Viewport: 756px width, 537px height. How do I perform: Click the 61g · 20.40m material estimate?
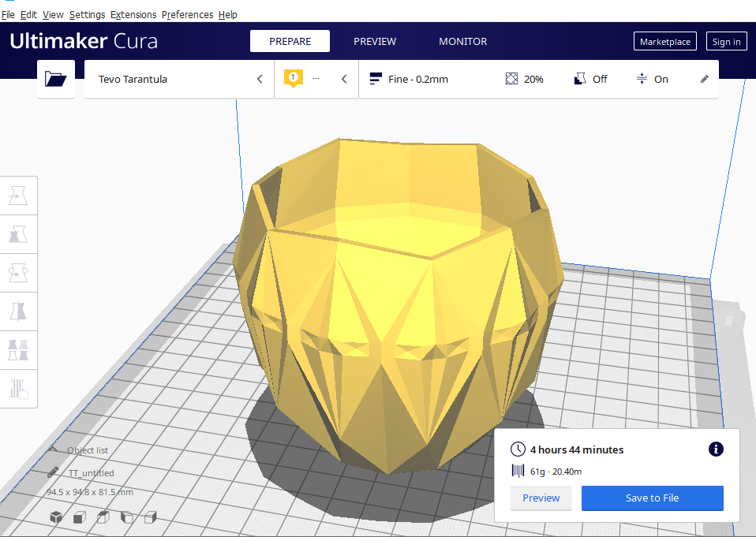tap(556, 472)
